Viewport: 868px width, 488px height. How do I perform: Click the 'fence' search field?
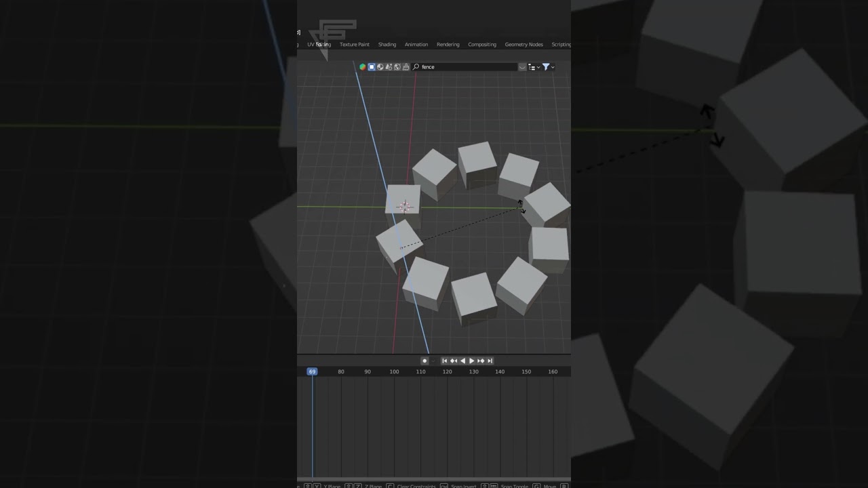pos(465,67)
